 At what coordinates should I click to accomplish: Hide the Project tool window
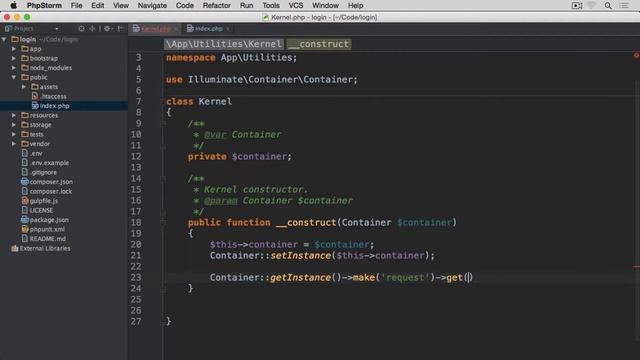(x=120, y=29)
